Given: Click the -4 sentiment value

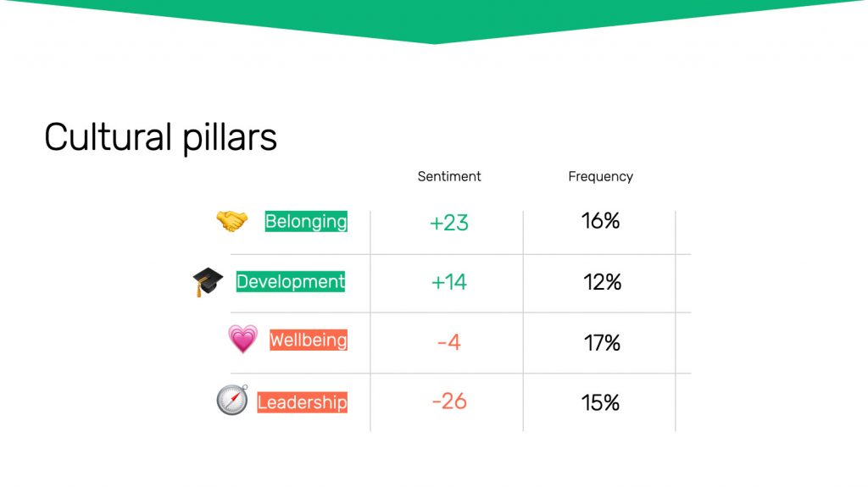Looking at the screenshot, I should (449, 342).
